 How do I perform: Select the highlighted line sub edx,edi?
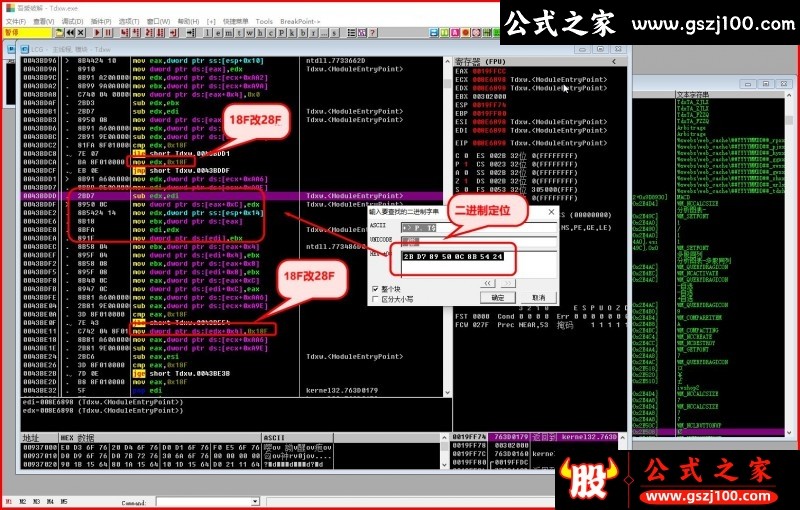pos(232,196)
